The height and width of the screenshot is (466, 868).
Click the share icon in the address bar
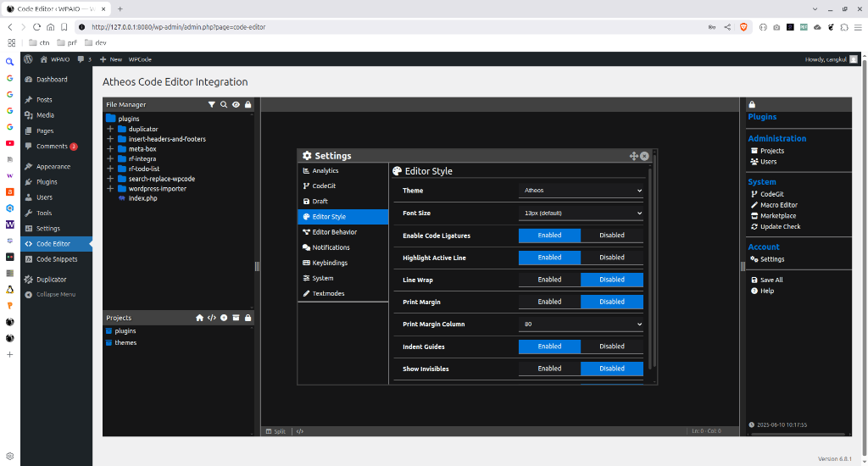click(727, 26)
